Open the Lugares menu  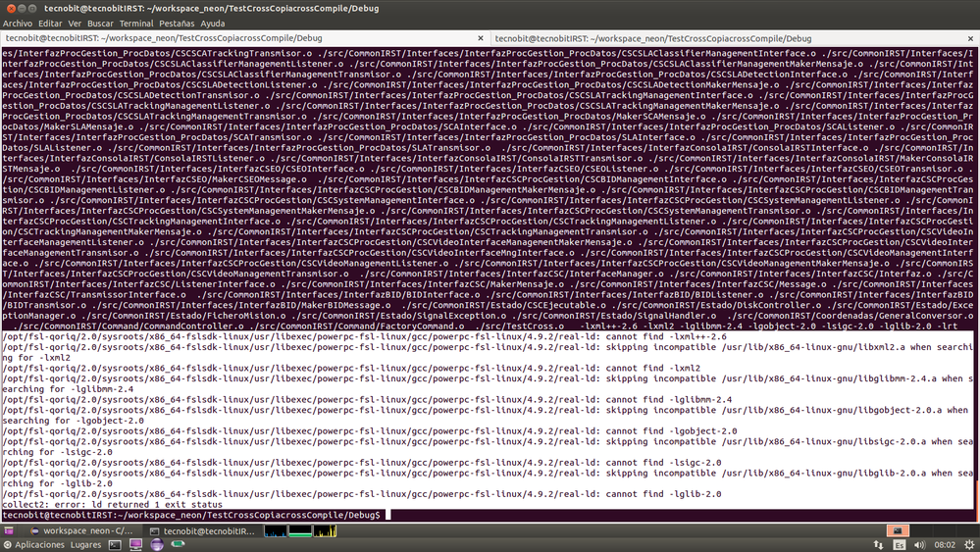85,544
